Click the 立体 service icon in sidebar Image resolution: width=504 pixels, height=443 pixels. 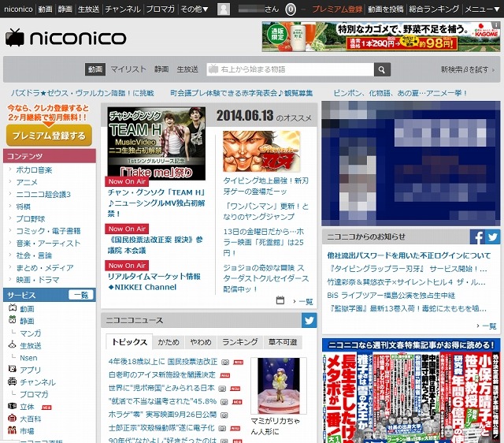pos(13,406)
